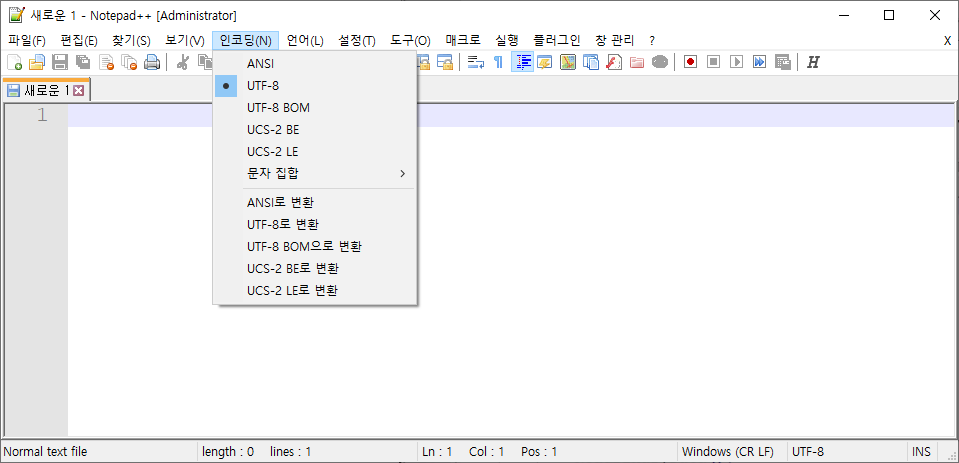Screen dimensions: 959x463
Task: Select UCS-2 BE encoding
Action: tap(315, 130)
